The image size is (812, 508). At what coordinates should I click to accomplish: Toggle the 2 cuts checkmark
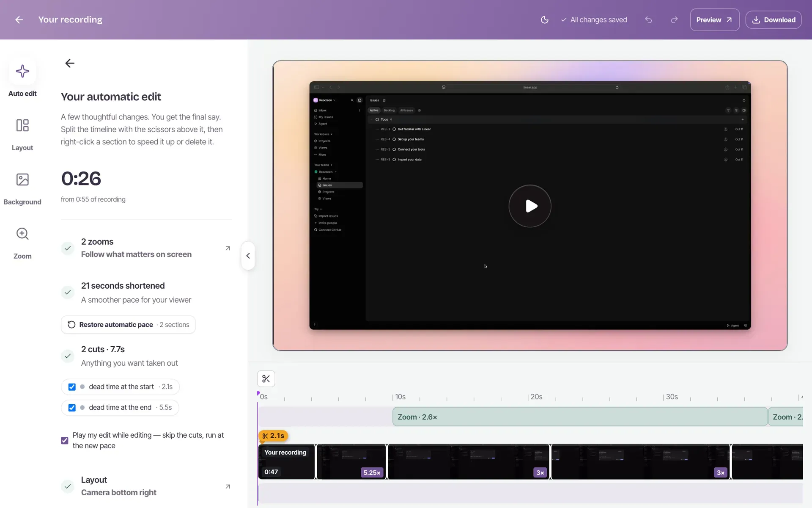(68, 356)
